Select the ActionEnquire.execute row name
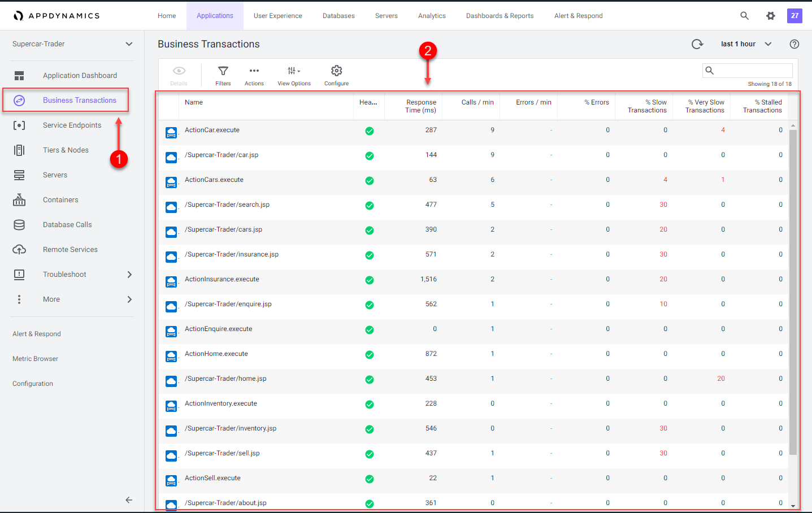Image resolution: width=812 pixels, height=513 pixels. (x=219, y=329)
